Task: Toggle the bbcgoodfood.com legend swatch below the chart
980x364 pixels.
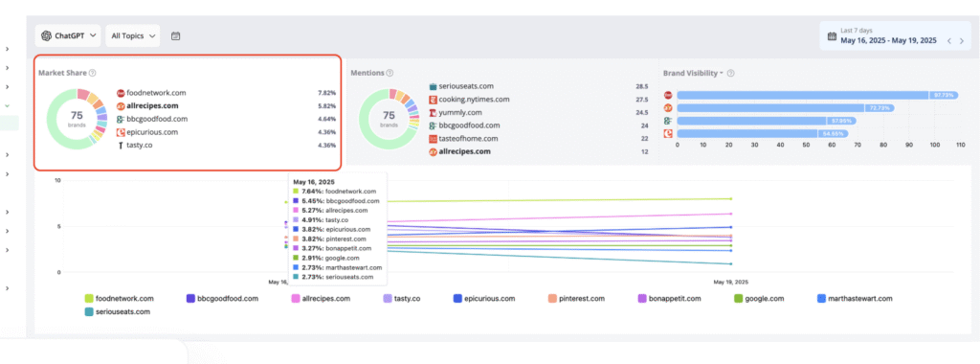Action: (190, 298)
